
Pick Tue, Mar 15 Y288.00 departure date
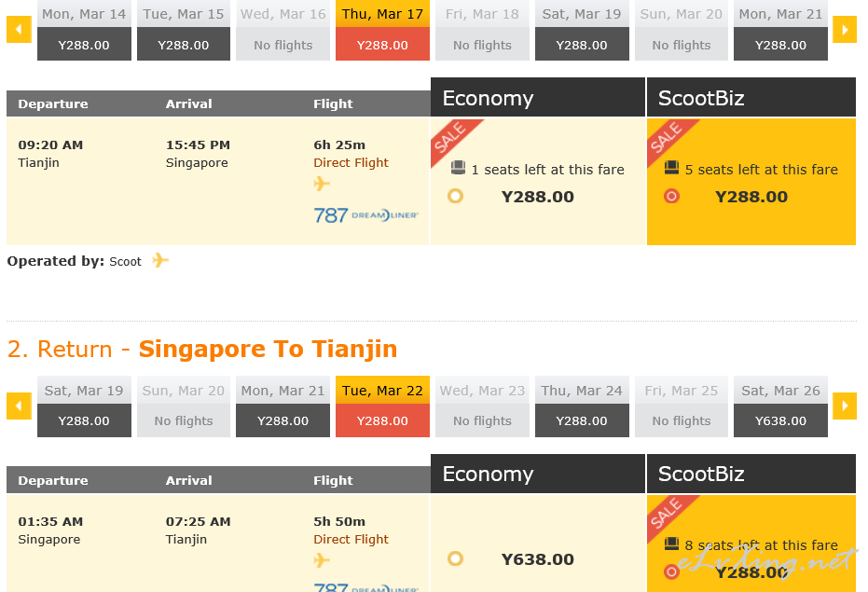click(184, 31)
